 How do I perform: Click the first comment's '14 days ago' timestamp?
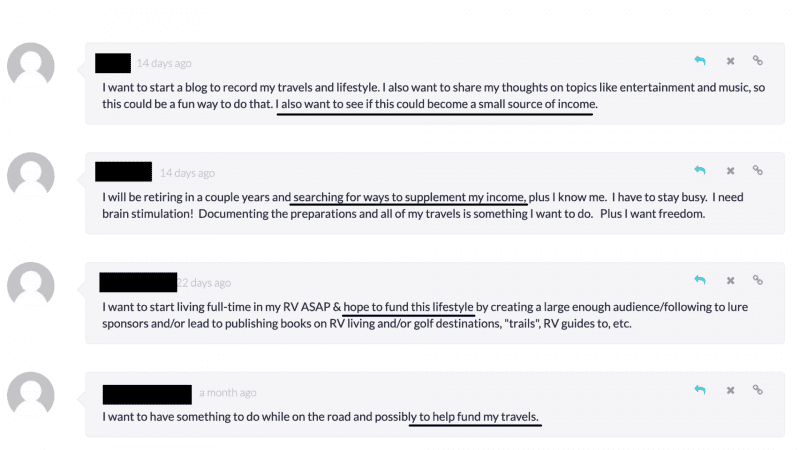click(x=164, y=63)
